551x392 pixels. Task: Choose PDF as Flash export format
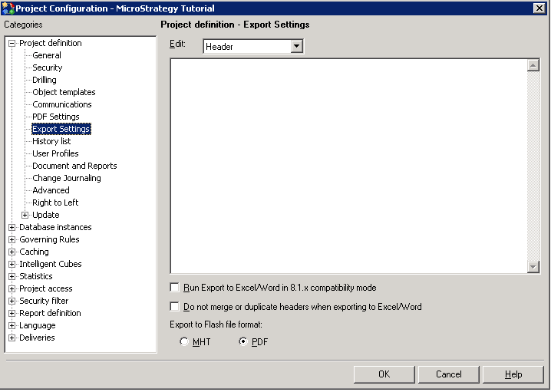pyautogui.click(x=243, y=341)
